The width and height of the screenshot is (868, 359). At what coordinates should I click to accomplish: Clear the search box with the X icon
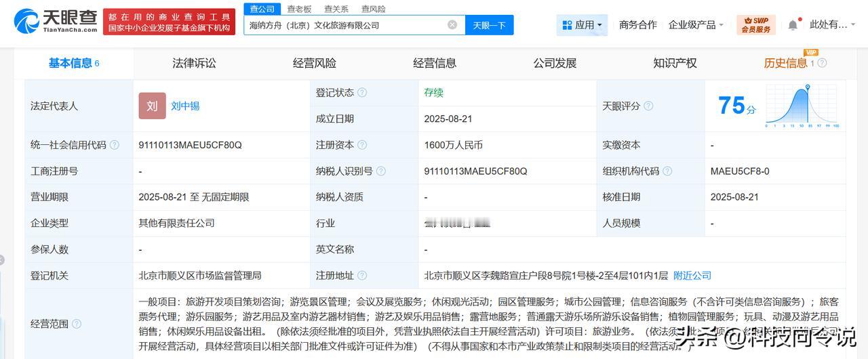coord(452,25)
